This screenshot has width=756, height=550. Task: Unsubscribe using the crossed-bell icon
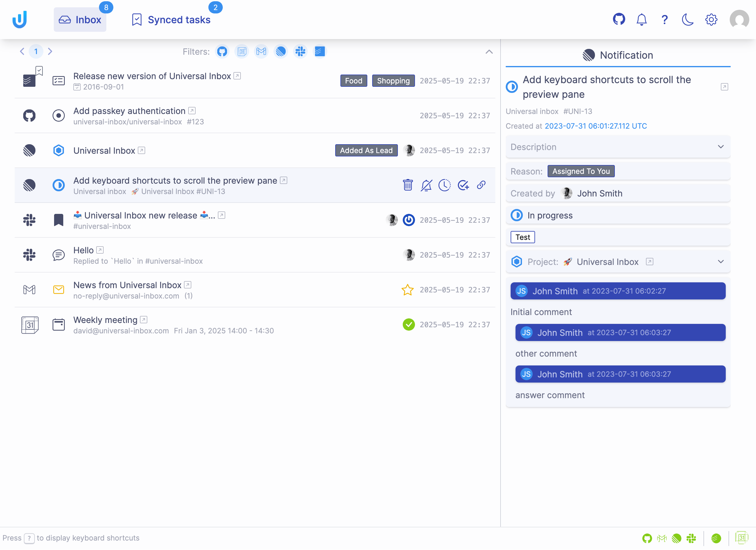coord(426,185)
